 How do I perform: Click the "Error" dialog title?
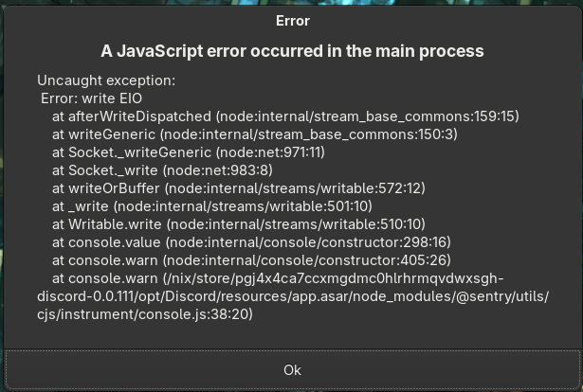(292, 20)
